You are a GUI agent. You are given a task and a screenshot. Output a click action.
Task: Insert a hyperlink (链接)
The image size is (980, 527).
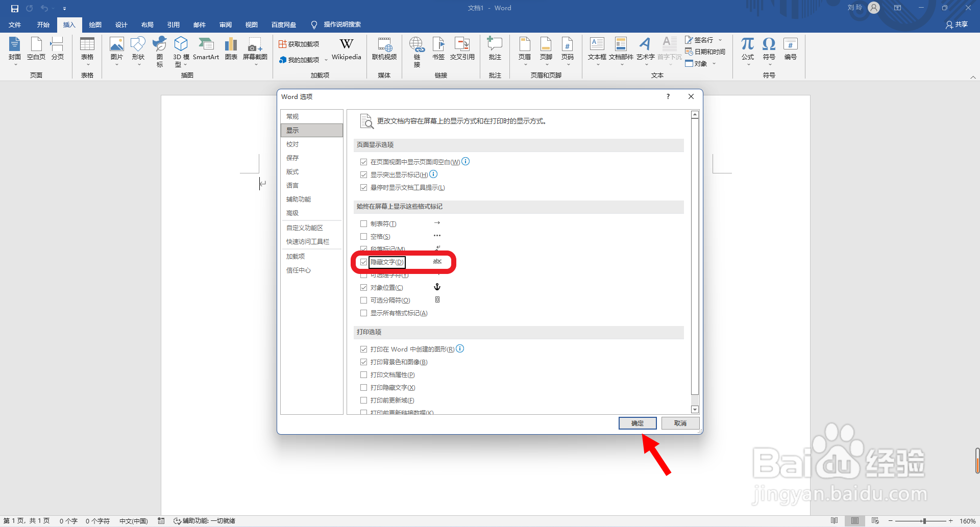tap(417, 52)
